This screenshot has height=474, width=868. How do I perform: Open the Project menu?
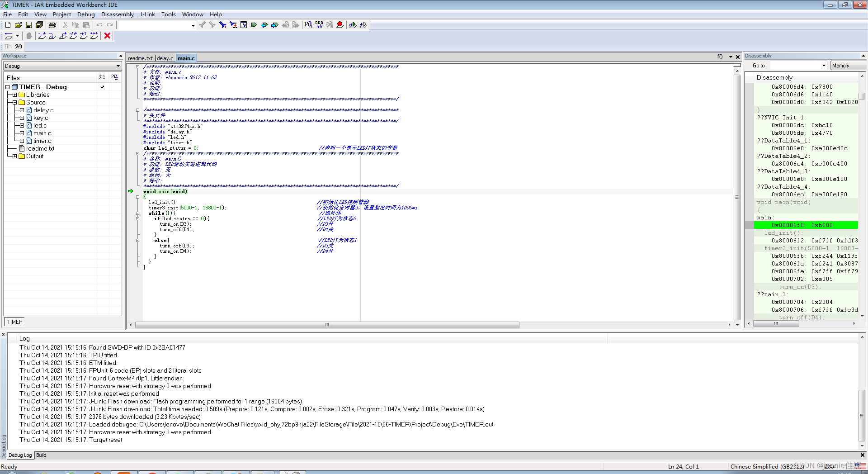[62, 14]
